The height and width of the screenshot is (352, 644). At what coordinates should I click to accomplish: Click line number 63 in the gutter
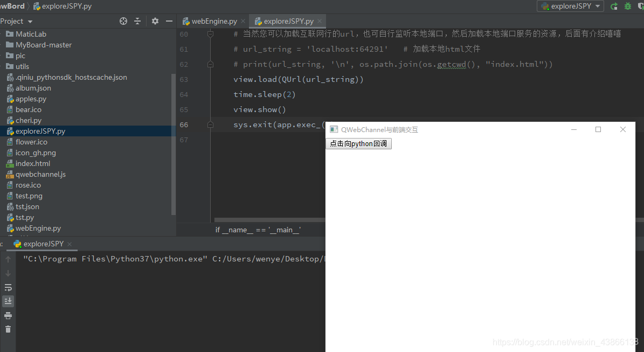click(x=184, y=79)
